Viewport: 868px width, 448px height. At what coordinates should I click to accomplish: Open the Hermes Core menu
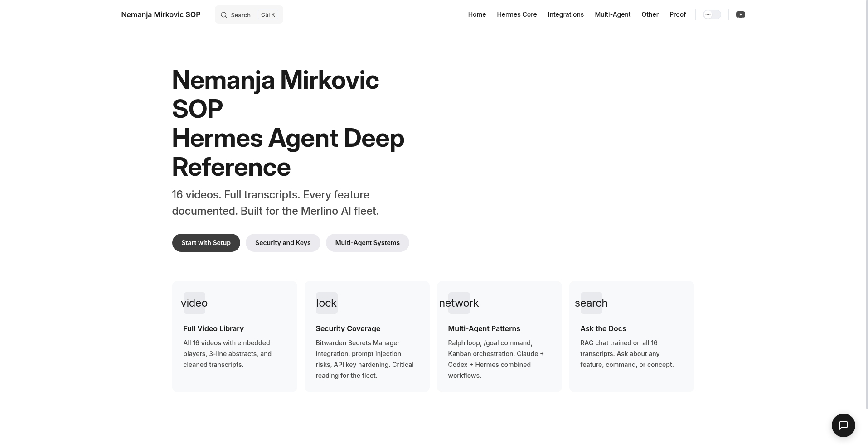[x=517, y=14]
